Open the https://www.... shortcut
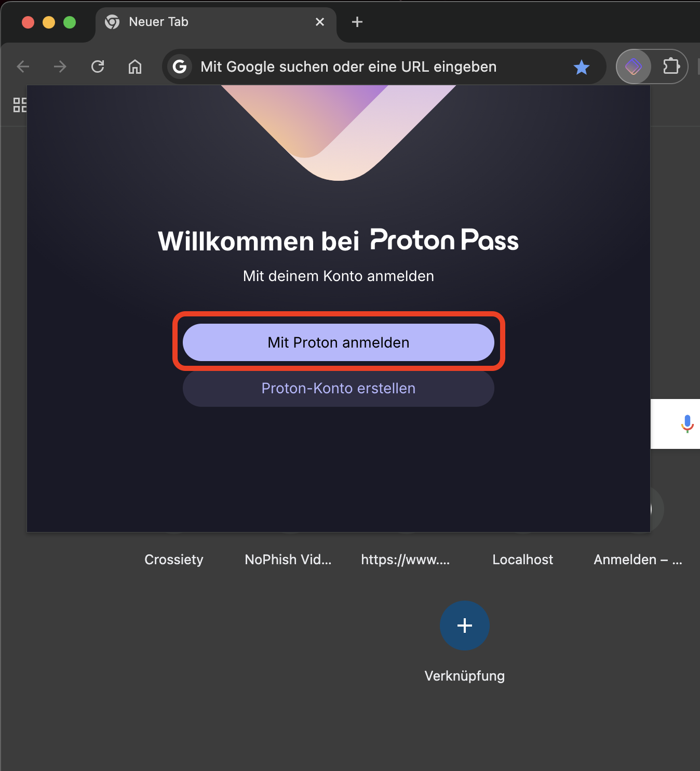The width and height of the screenshot is (700, 771). [x=406, y=560]
